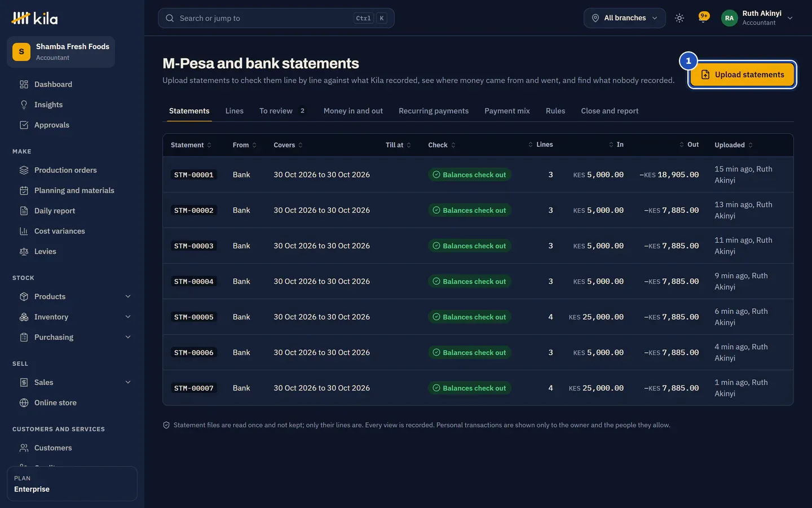Click the Kila logo in the sidebar
Image resolution: width=812 pixels, height=508 pixels.
tap(35, 18)
